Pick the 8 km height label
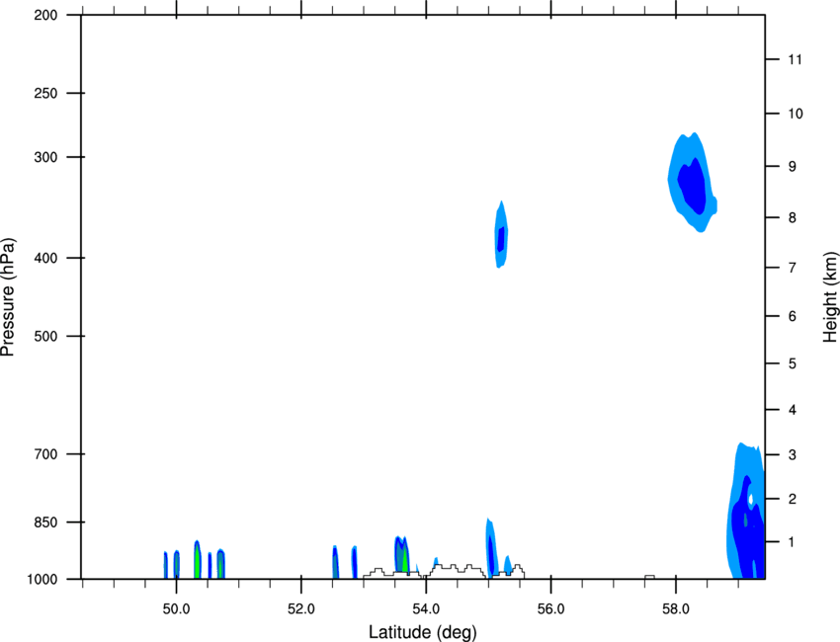 (793, 218)
